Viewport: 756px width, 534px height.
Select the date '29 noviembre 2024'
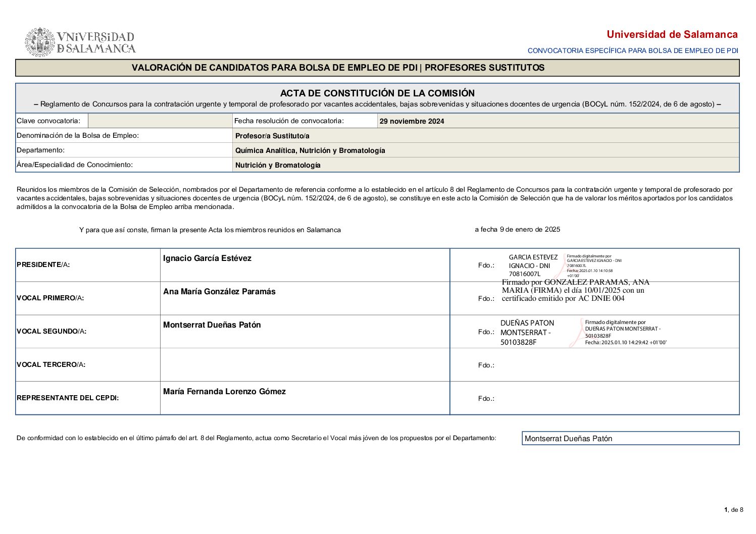click(x=412, y=121)
